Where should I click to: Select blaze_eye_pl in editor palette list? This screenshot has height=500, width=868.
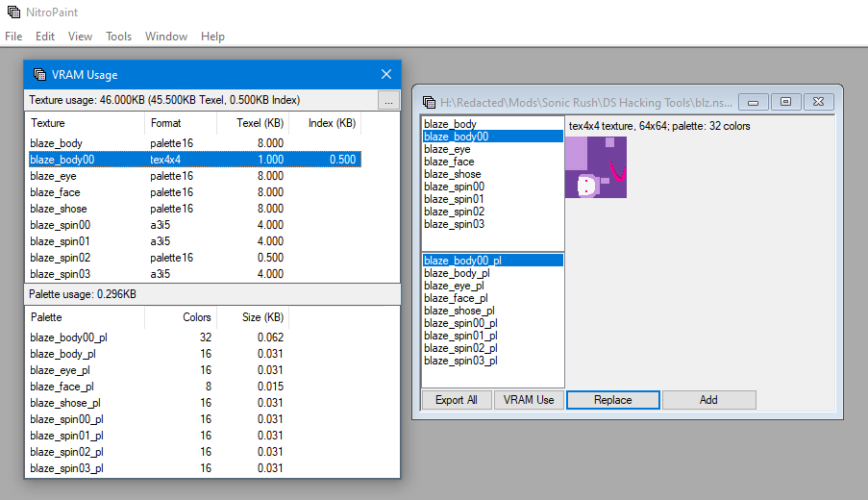tap(493, 286)
